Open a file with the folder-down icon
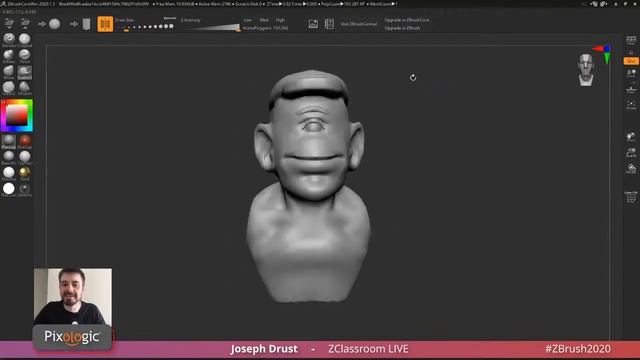Image resolution: width=640 pixels, height=360 pixels. coord(9,24)
